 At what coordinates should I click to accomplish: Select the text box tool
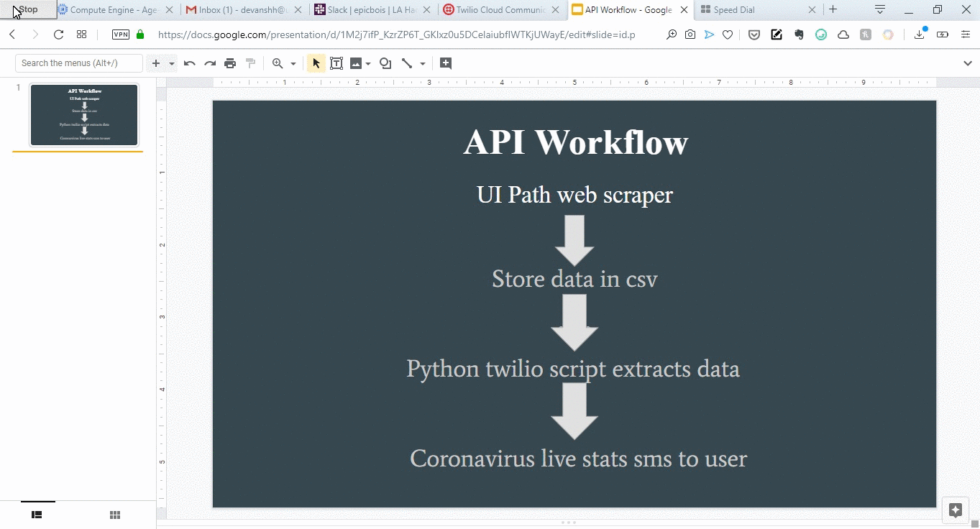pos(336,63)
